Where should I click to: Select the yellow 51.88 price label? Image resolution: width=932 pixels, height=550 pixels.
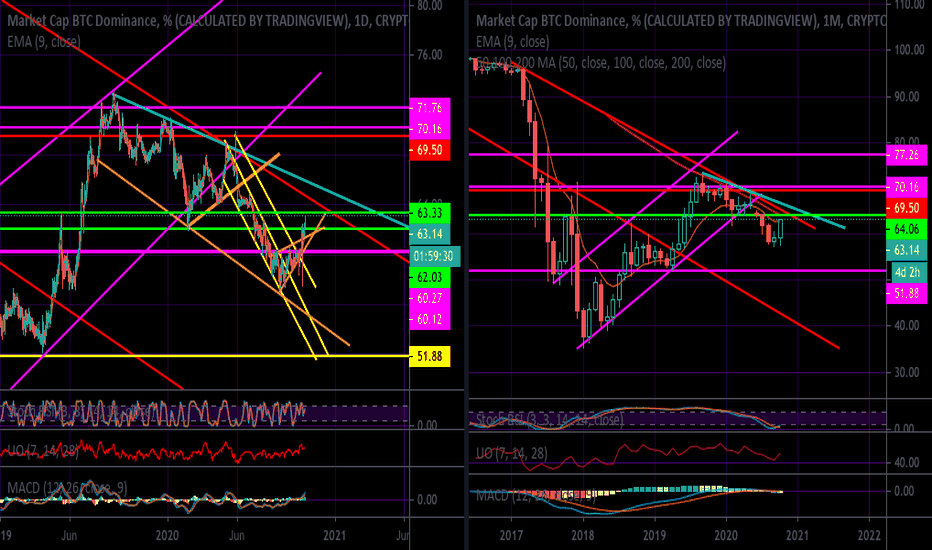pos(430,356)
